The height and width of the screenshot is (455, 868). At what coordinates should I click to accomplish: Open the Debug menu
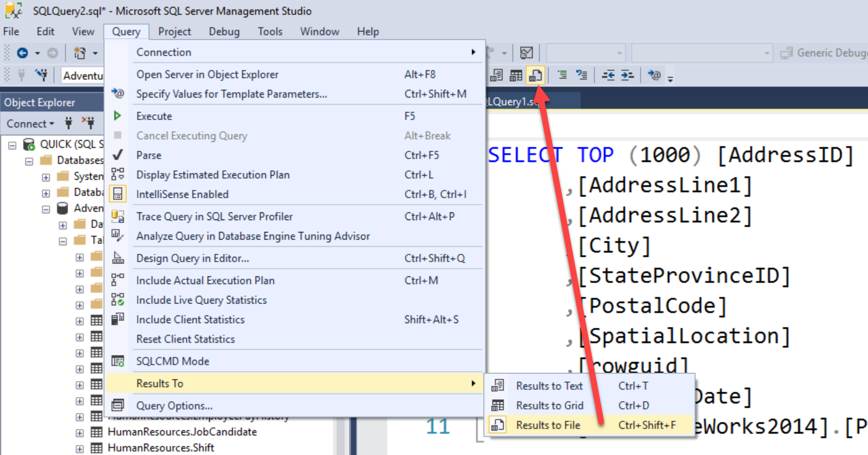(224, 31)
